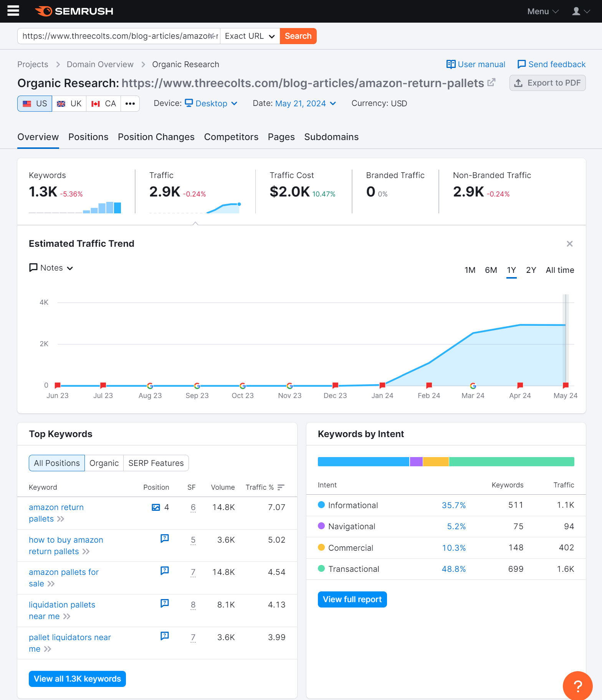Open the Pages tab
The image size is (602, 700).
[281, 137]
